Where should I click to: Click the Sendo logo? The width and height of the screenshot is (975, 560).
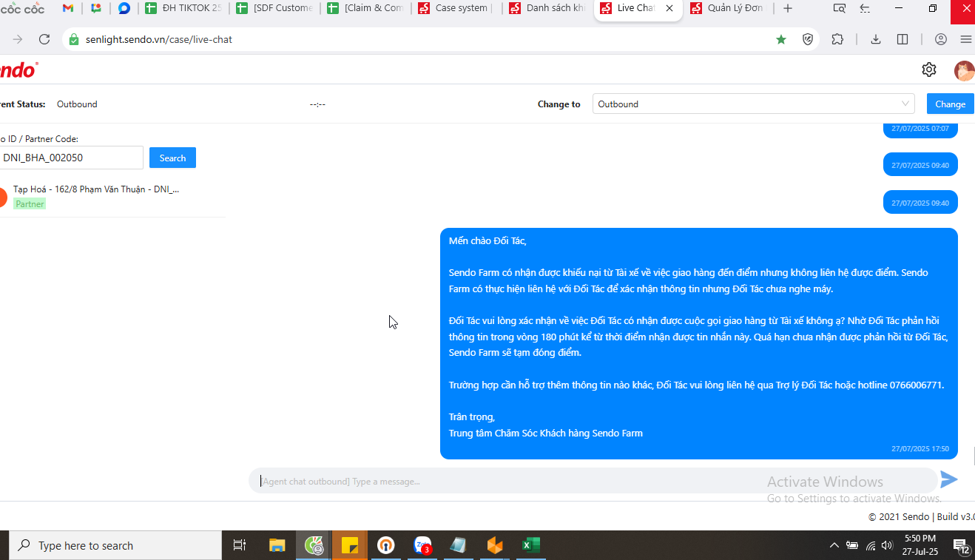click(x=18, y=70)
